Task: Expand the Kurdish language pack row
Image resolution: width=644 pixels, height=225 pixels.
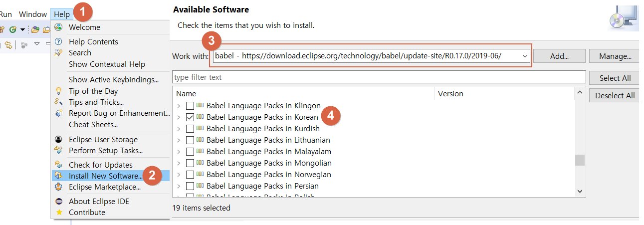Action: tap(179, 129)
